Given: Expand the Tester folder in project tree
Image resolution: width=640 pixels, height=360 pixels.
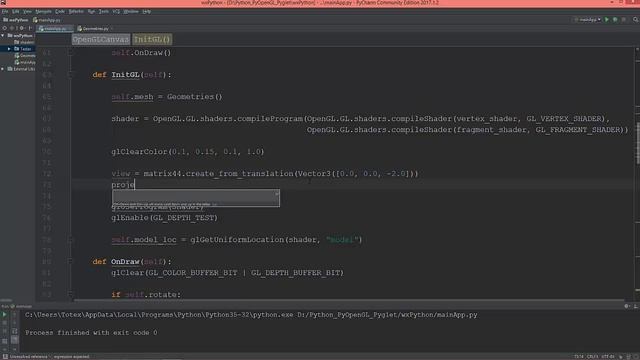Looking at the screenshot, I should click(9, 49).
